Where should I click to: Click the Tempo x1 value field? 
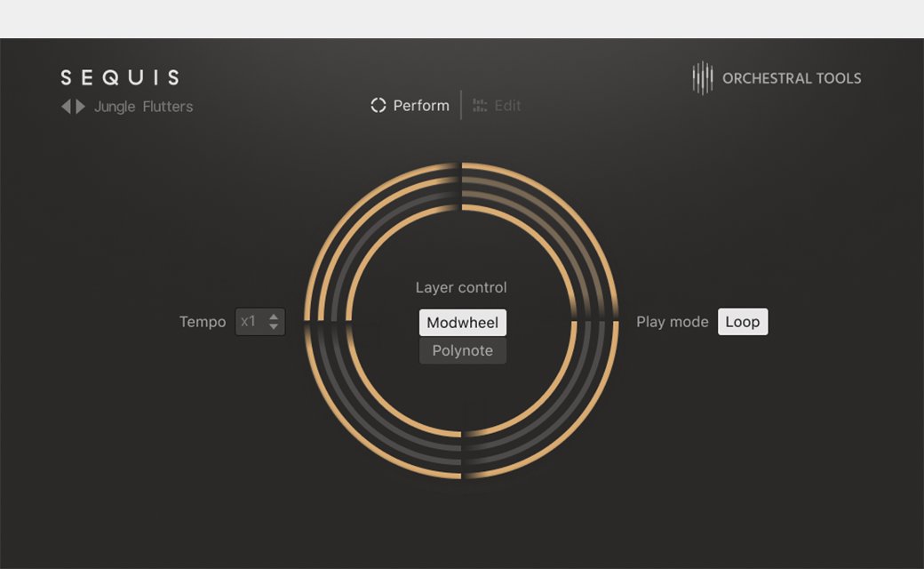click(259, 321)
